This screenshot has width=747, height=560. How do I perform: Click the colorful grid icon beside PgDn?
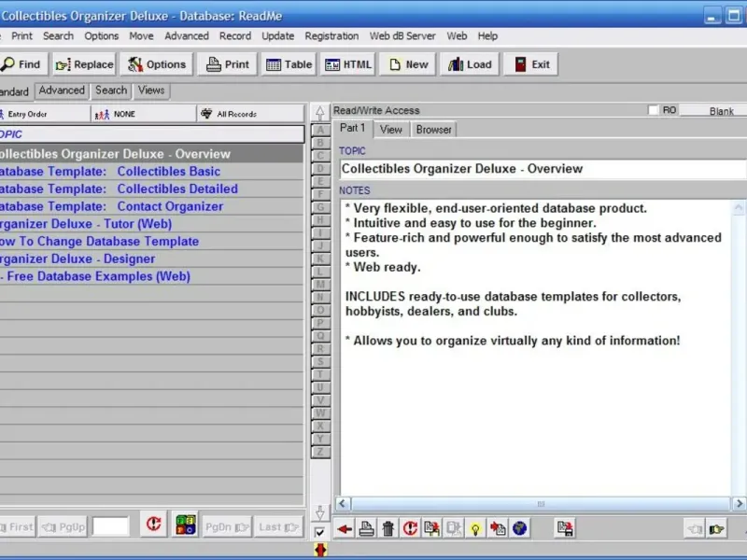point(185,525)
